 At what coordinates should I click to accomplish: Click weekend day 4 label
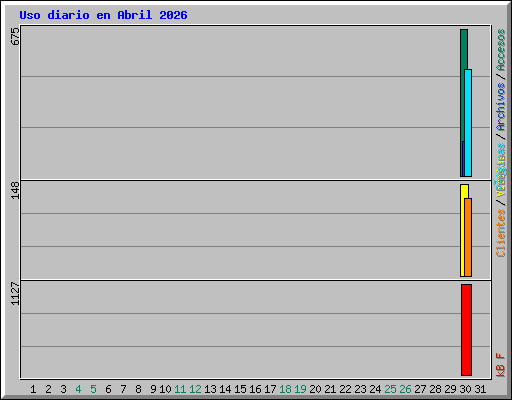78,389
